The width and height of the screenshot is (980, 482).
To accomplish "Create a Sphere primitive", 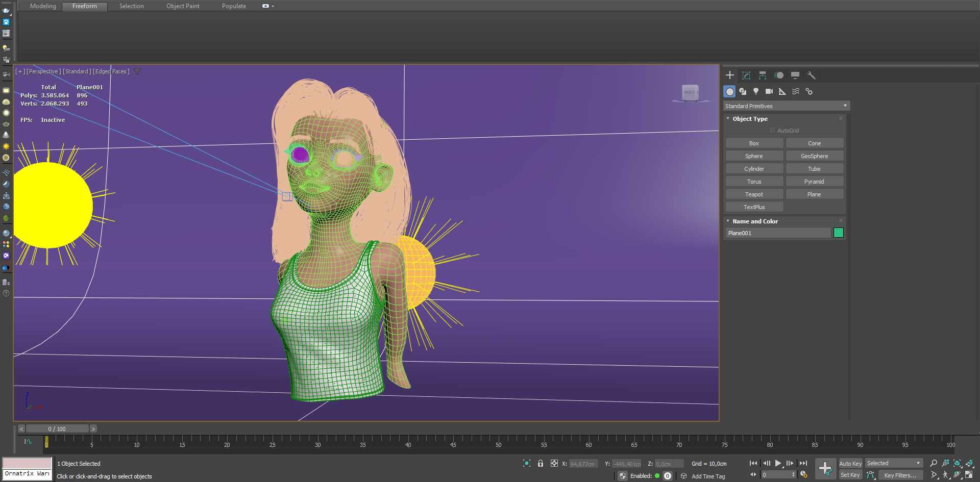I will (754, 156).
